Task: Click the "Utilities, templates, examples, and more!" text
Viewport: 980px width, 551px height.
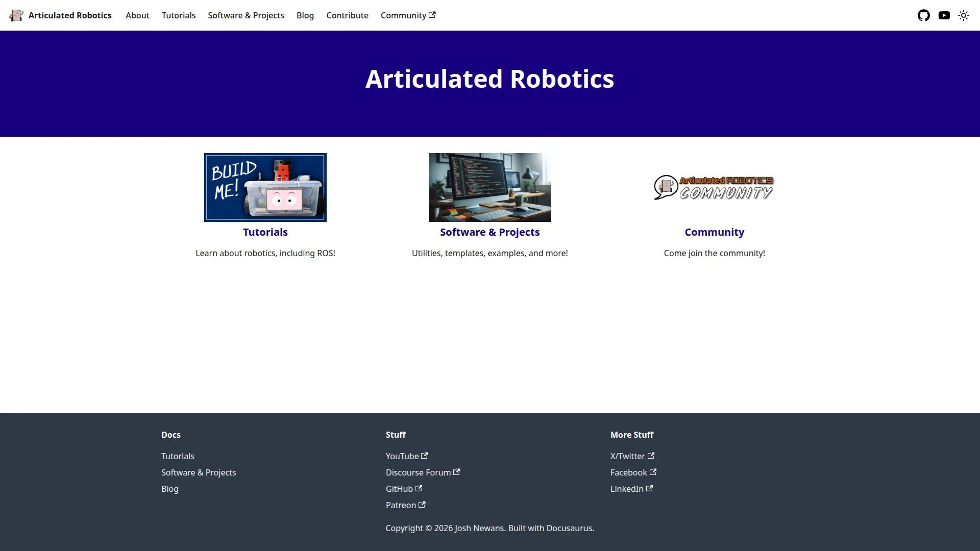Action: coord(490,253)
